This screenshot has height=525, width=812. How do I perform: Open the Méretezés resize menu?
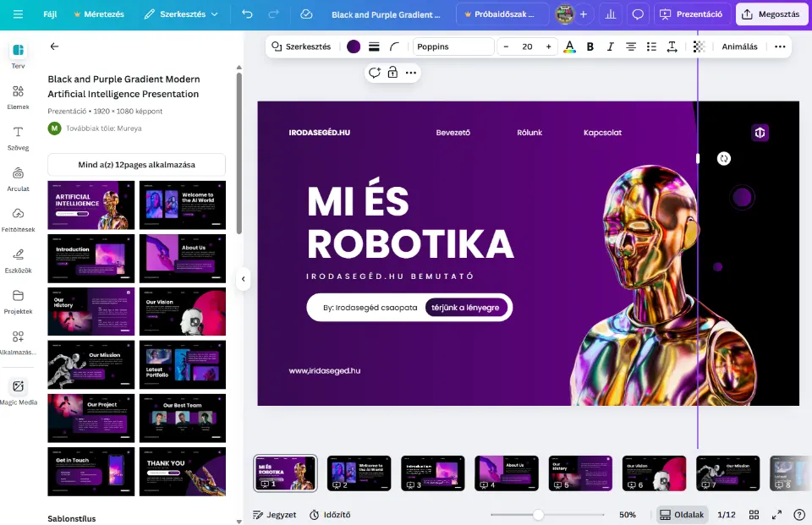(x=98, y=14)
